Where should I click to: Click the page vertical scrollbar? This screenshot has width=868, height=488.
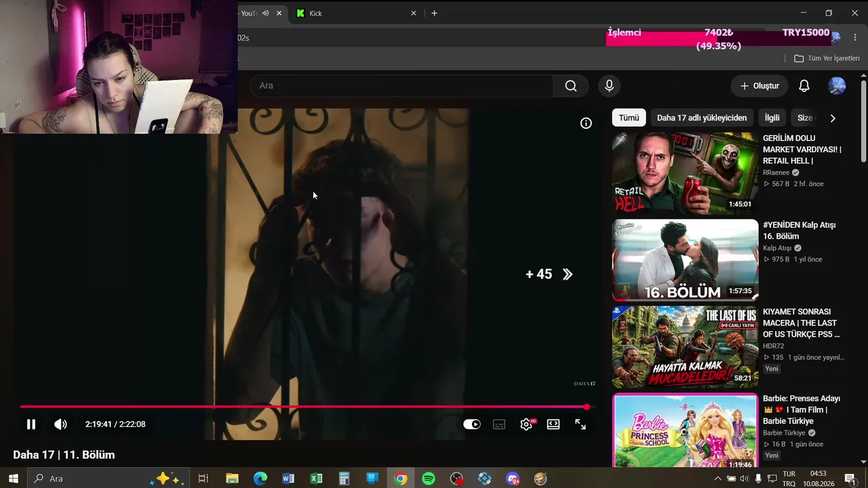click(863, 122)
